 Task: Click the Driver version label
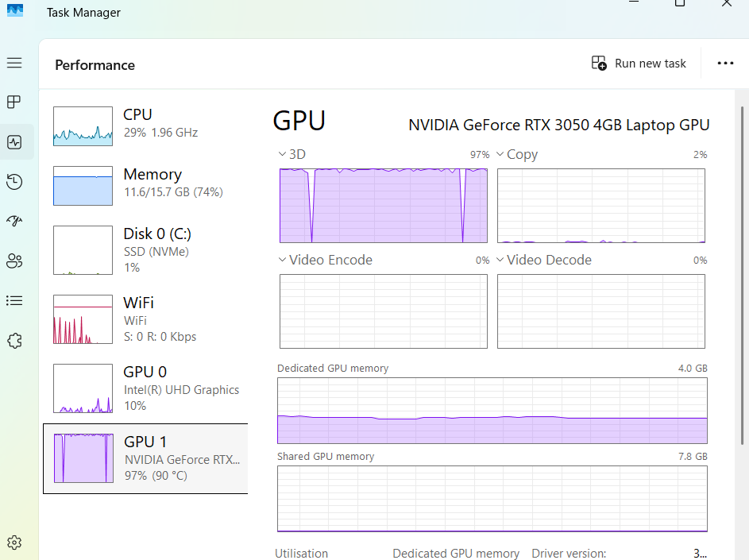(569, 554)
